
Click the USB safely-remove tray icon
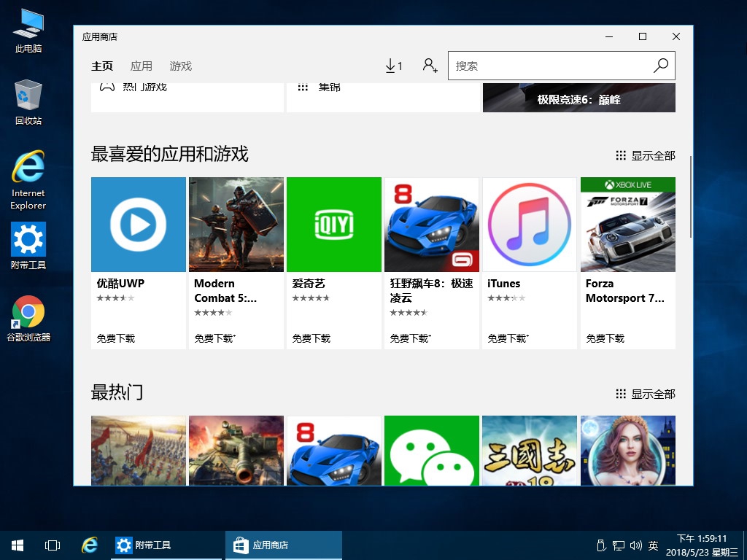click(601, 545)
